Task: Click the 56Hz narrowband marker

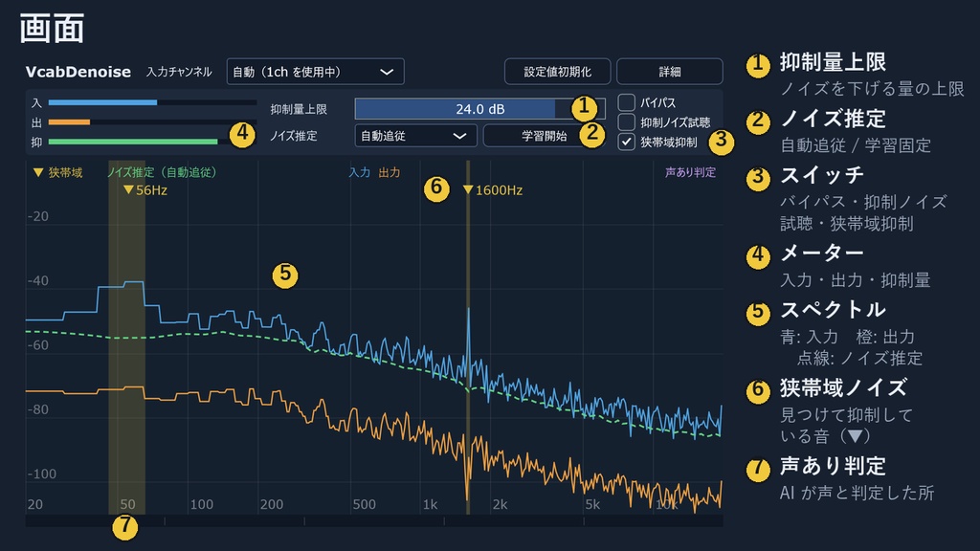Action: click(145, 190)
